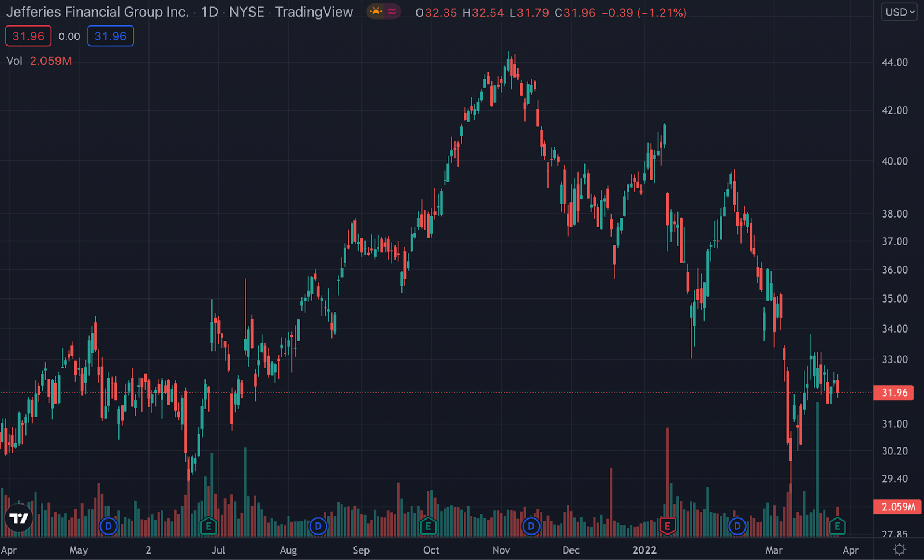Click the red 2.059M volume axis tag
Image resolution: width=924 pixels, height=560 pixels.
[897, 507]
